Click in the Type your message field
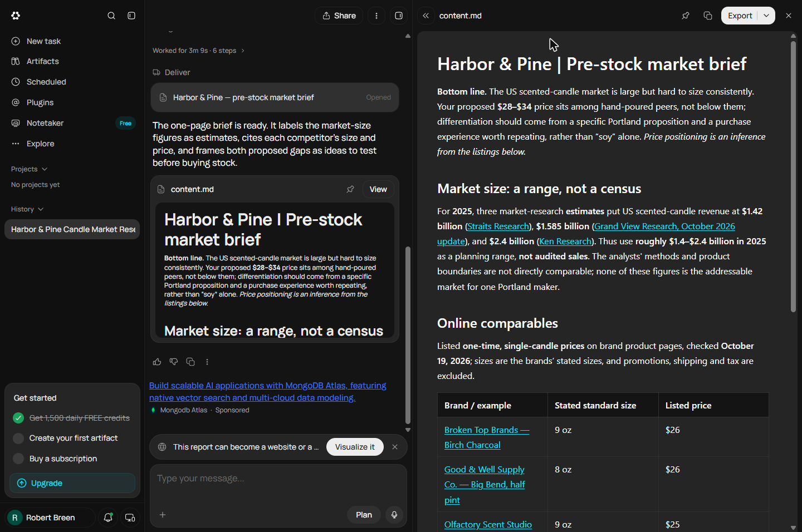The image size is (802, 532). point(278,479)
